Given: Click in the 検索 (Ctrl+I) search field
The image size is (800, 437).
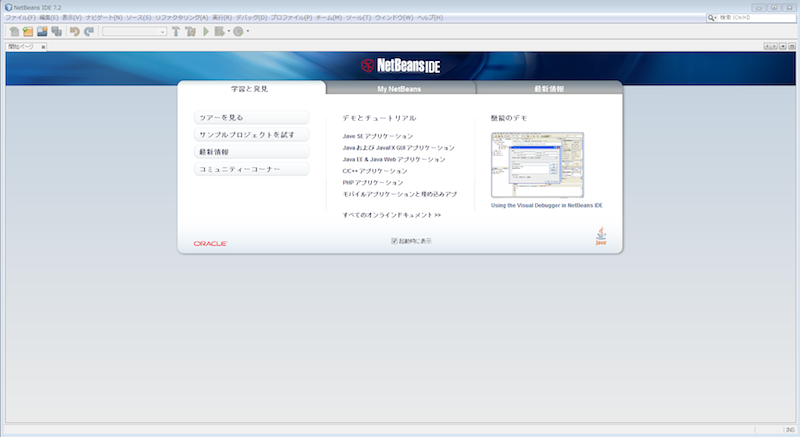Looking at the screenshot, I should (757, 18).
